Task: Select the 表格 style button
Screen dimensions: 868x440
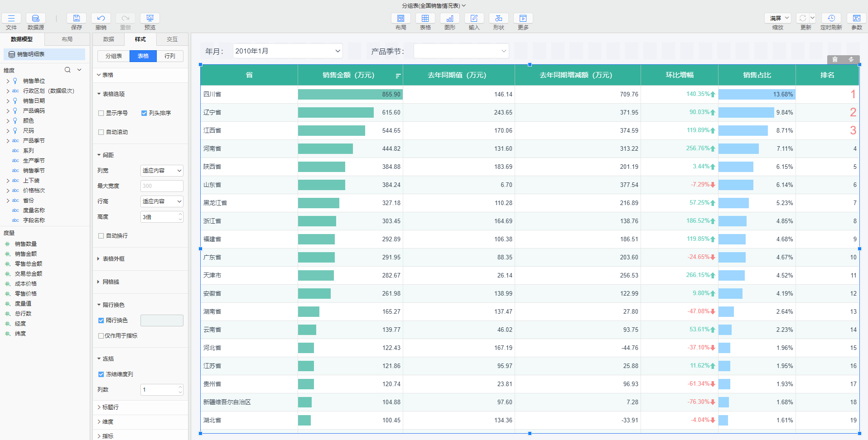Action: click(143, 56)
